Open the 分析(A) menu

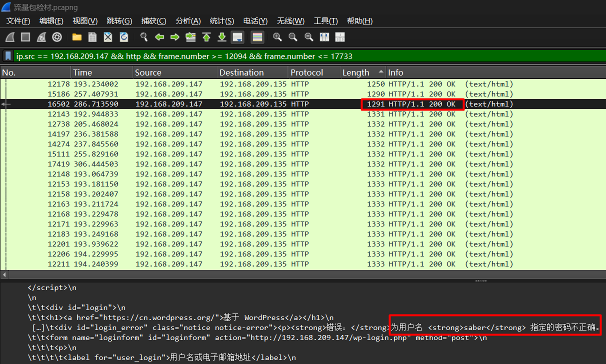[x=188, y=21]
